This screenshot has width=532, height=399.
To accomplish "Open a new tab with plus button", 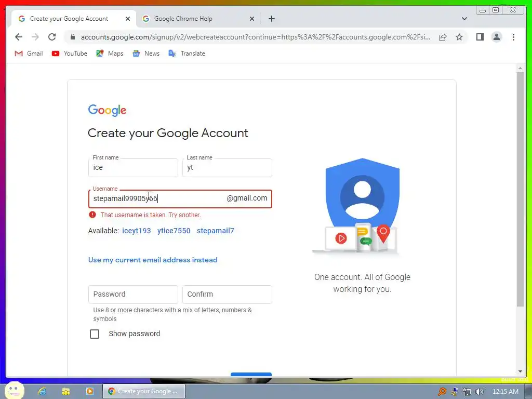I will (271, 19).
